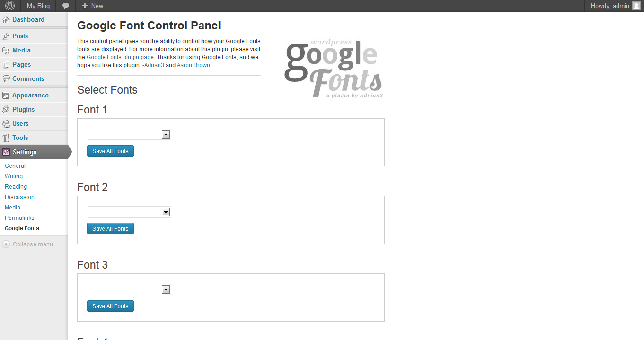
Task: Click the admin avatar in top bar
Action: coord(636,6)
